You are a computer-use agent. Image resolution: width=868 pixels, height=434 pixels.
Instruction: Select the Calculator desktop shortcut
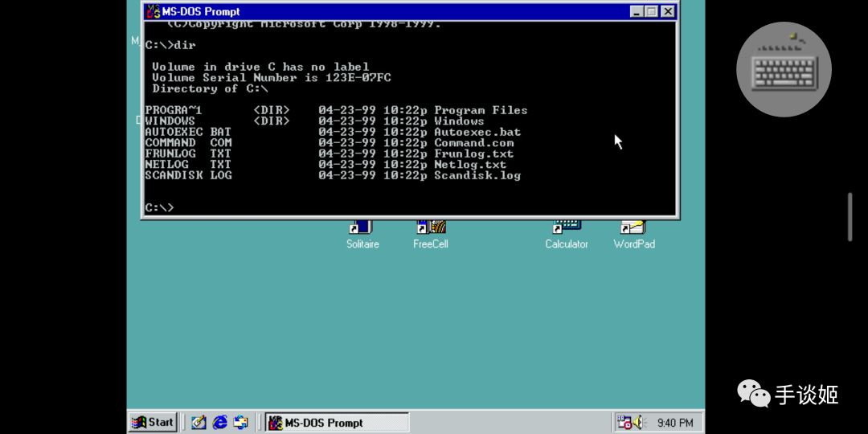coord(567,235)
